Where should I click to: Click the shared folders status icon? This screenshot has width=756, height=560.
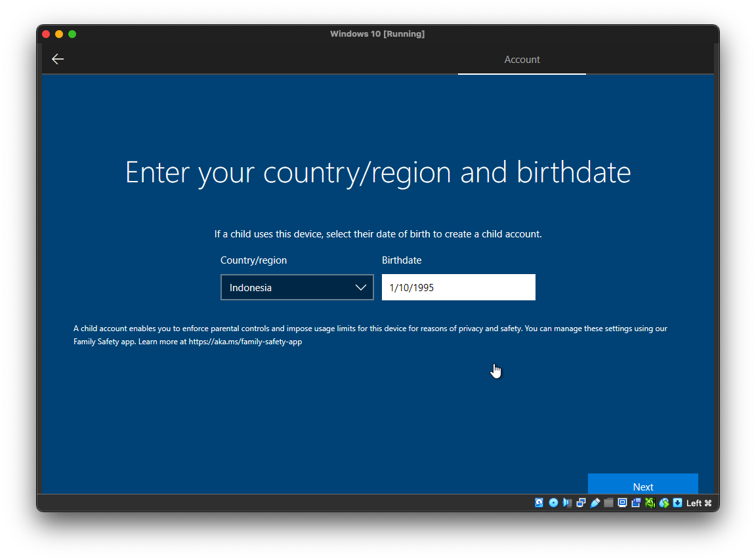click(x=608, y=503)
